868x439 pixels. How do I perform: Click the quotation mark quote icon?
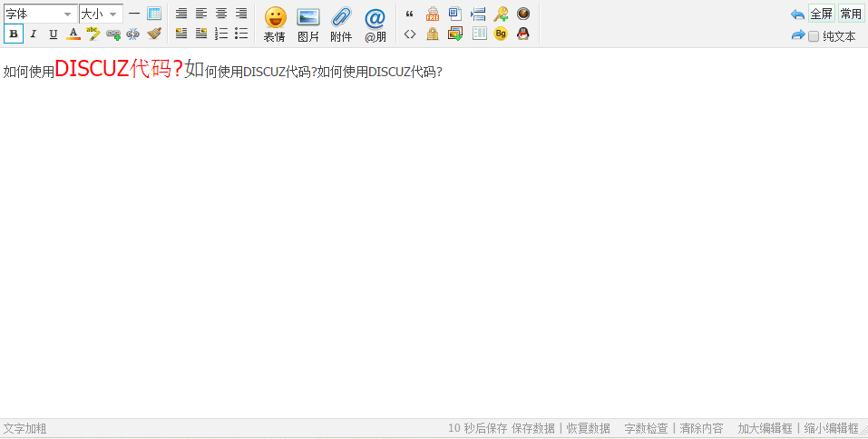[410, 14]
